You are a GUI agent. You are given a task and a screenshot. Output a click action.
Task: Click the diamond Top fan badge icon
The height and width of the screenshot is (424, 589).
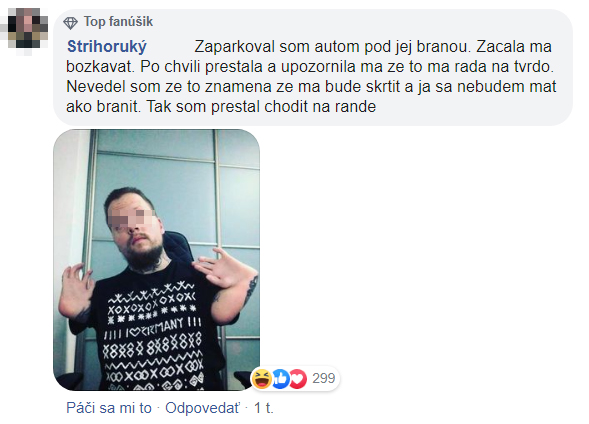pyautogui.click(x=70, y=23)
